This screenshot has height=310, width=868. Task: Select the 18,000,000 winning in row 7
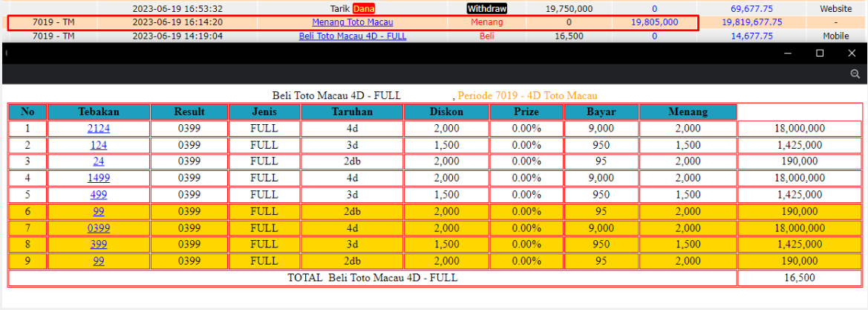point(800,228)
